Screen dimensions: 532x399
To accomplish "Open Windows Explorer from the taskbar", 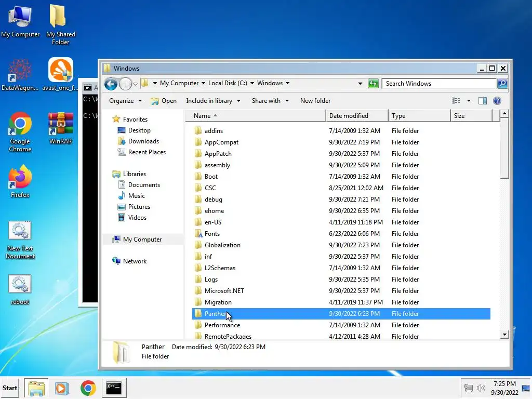I will pyautogui.click(x=36, y=388).
